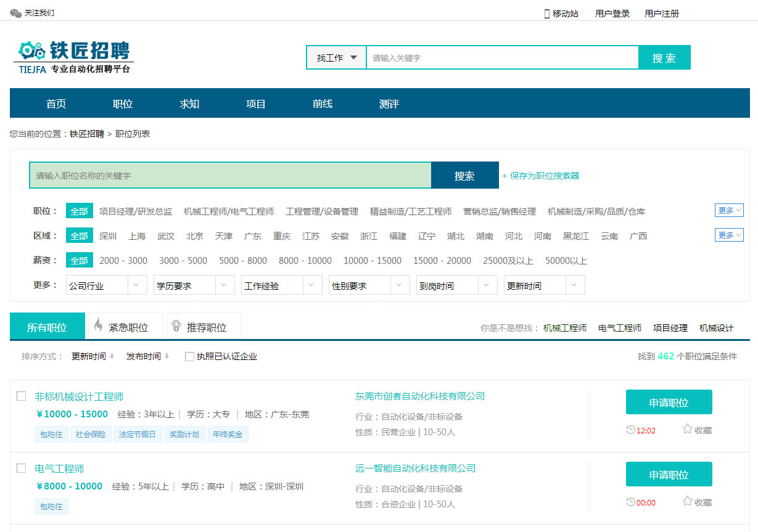758x532 pixels.
Task: Expand the 工作经验 dropdown
Action: click(281, 285)
